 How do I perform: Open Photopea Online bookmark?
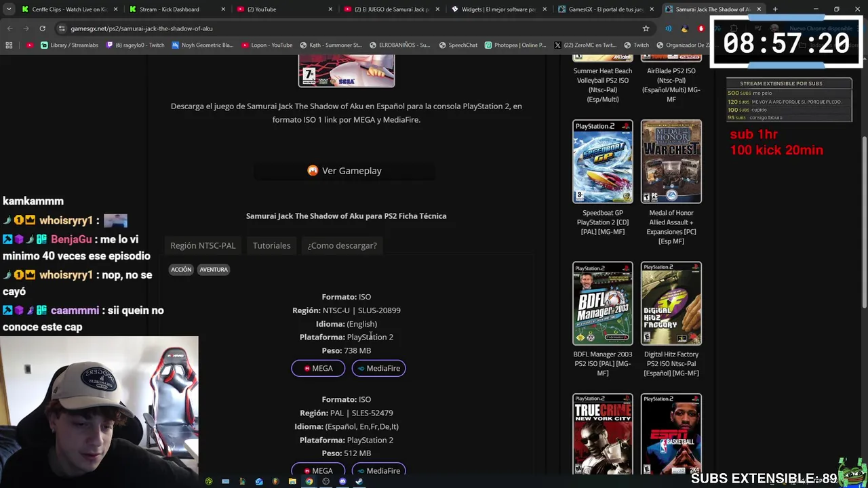tap(515, 45)
